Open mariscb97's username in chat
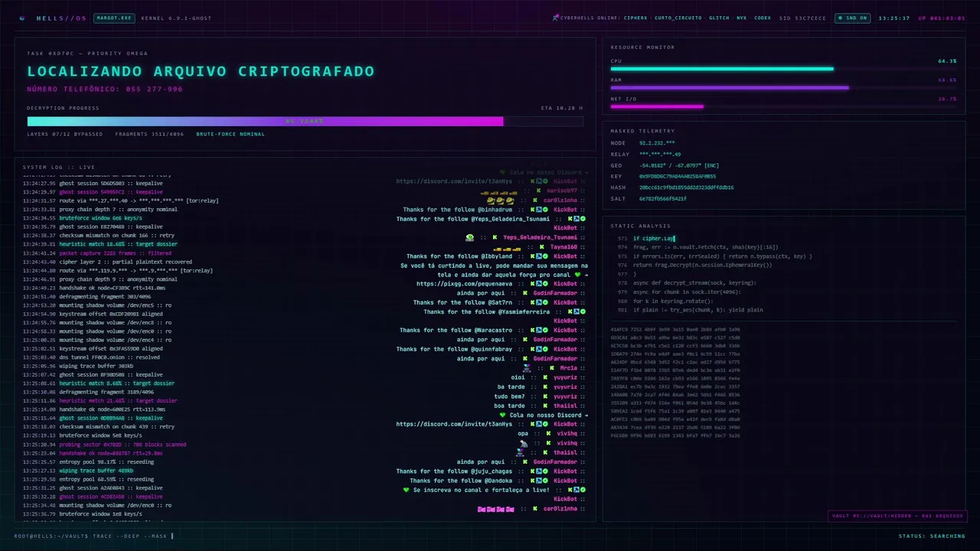 click(x=562, y=191)
